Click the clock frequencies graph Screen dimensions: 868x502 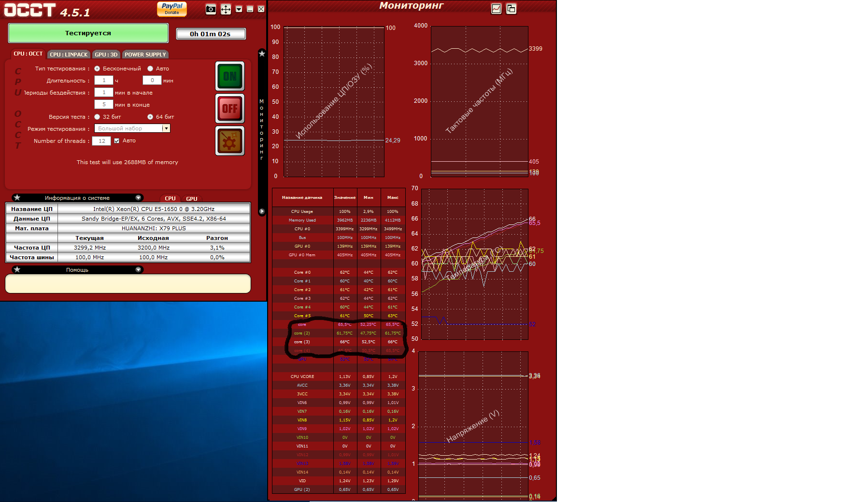(x=480, y=101)
